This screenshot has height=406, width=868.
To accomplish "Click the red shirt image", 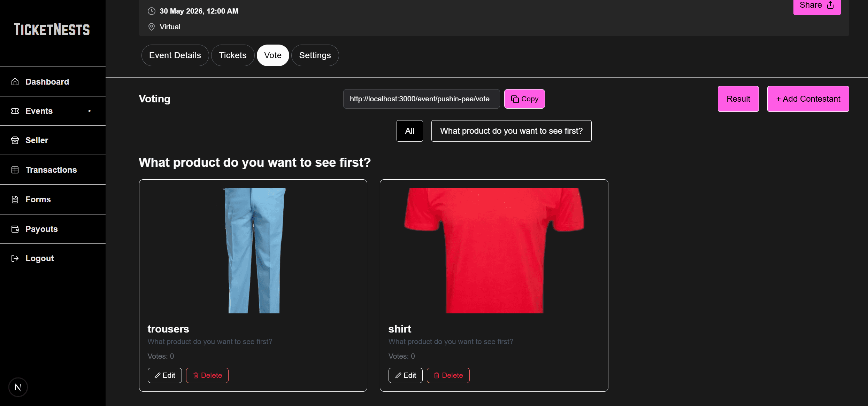I will tap(494, 251).
